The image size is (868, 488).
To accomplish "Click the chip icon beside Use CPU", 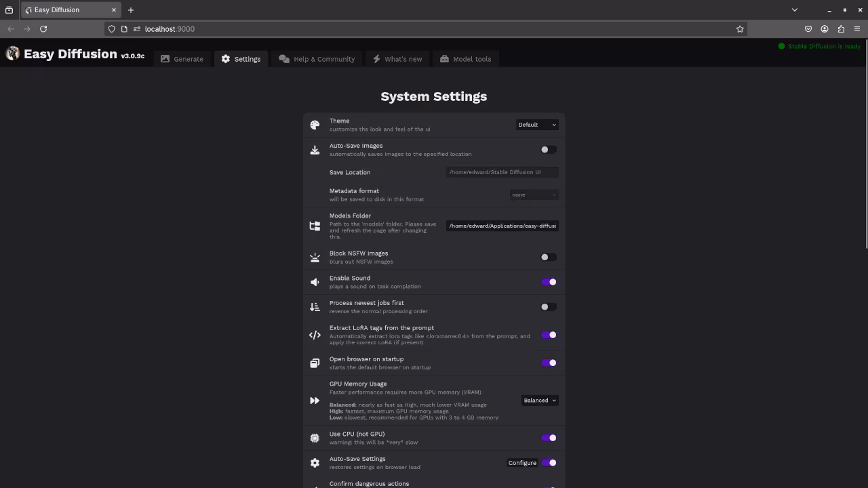I will coord(315,438).
